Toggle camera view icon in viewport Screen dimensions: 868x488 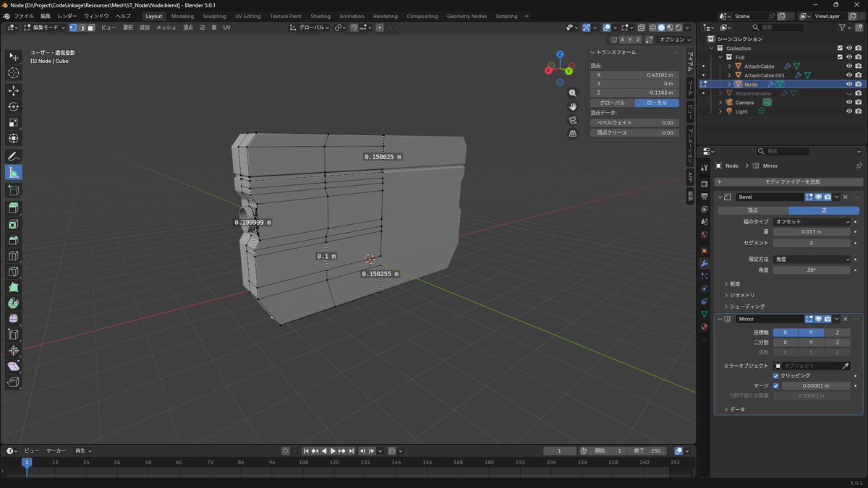tap(573, 120)
